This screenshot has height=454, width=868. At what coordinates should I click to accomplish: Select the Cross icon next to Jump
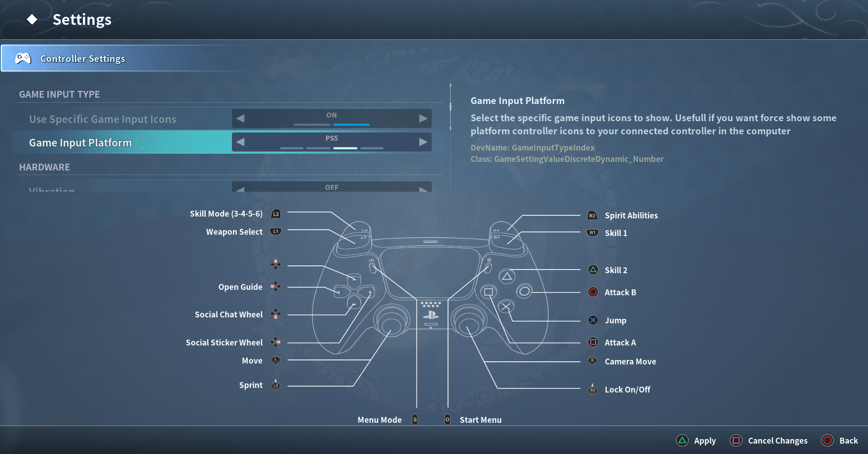coord(593,320)
